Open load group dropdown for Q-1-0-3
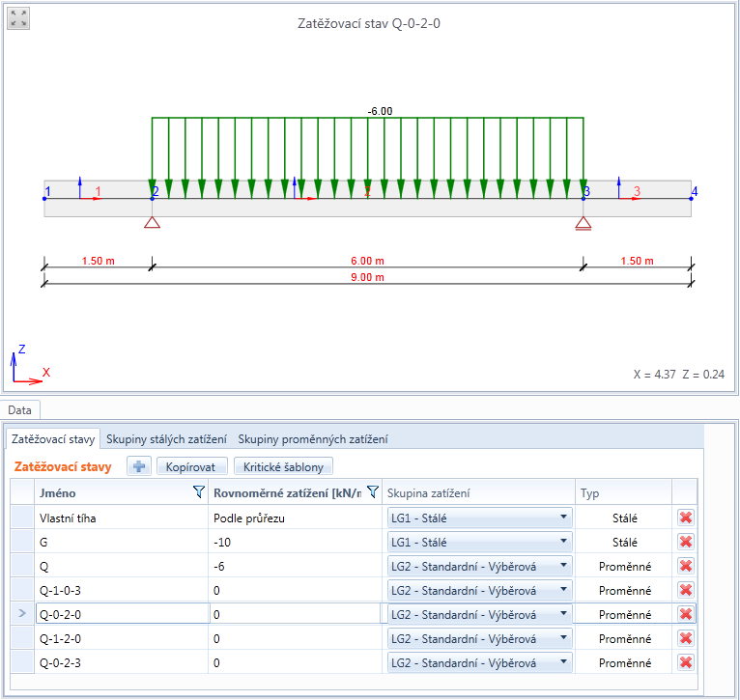This screenshot has height=700, width=740. tap(479, 590)
